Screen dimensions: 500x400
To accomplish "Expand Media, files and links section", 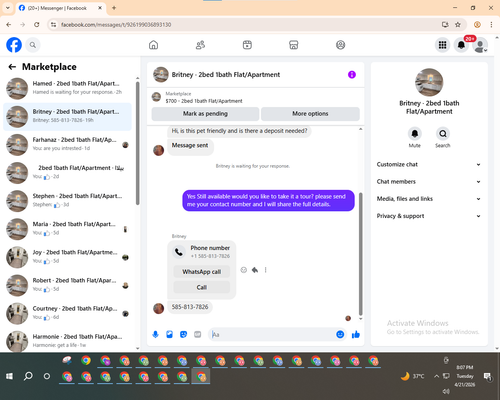I will 429,199.
